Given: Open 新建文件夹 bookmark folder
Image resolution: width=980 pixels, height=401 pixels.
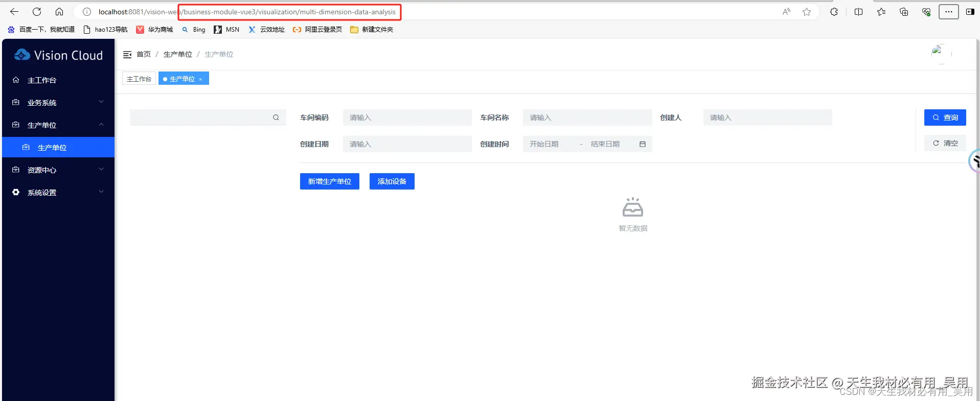Looking at the screenshot, I should tap(372, 30).
